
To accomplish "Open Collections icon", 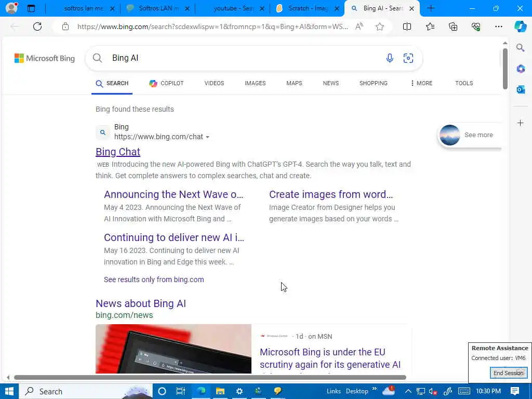I will point(453,26).
